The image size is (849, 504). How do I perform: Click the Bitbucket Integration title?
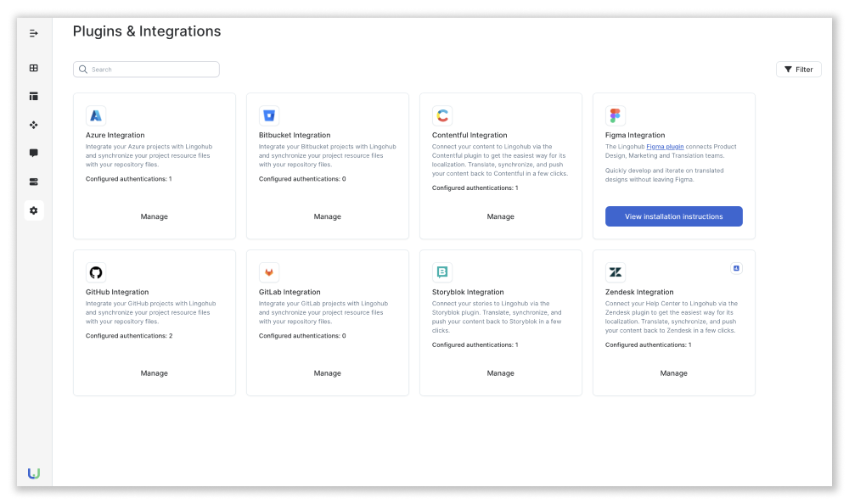pos(295,136)
